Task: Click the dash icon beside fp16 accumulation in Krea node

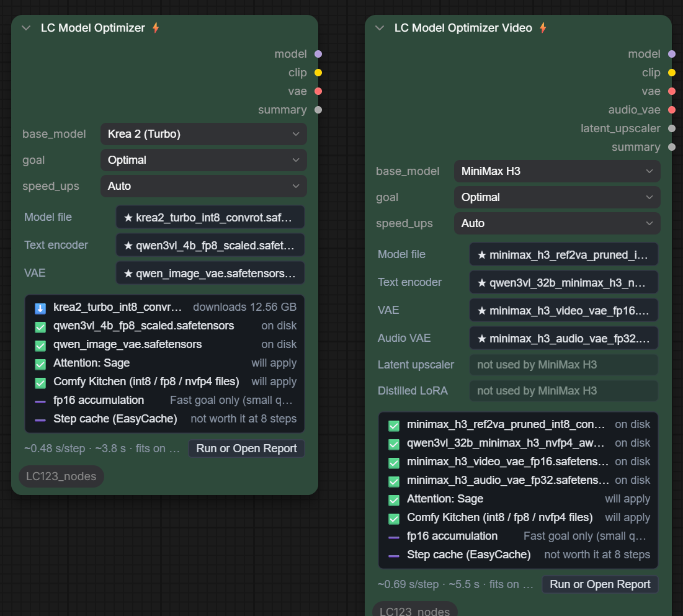Action: (40, 401)
